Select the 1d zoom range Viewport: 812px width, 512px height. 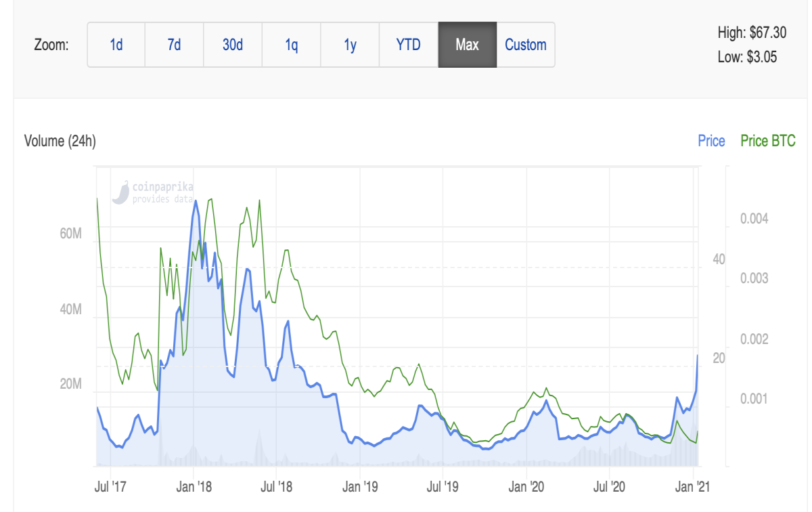(116, 45)
